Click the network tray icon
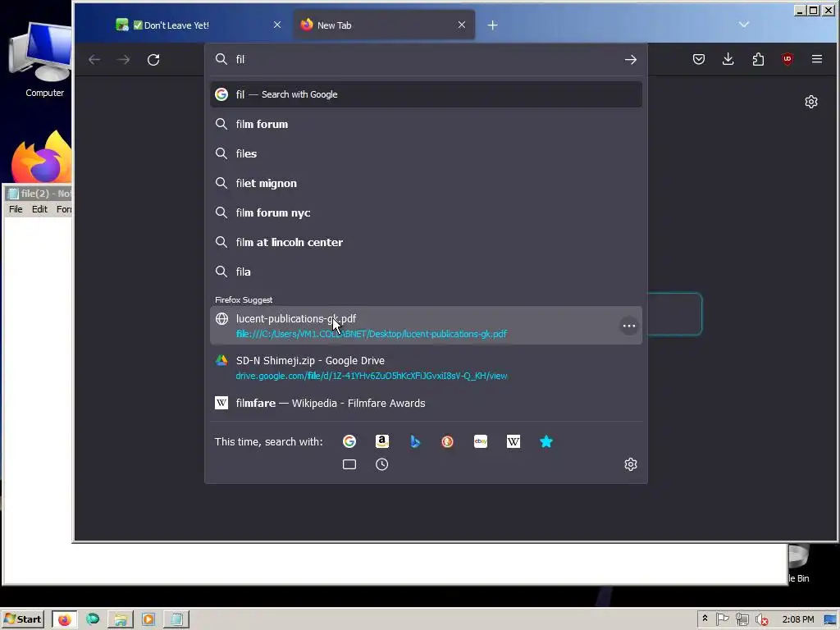Image resolution: width=840 pixels, height=630 pixels. point(742,620)
